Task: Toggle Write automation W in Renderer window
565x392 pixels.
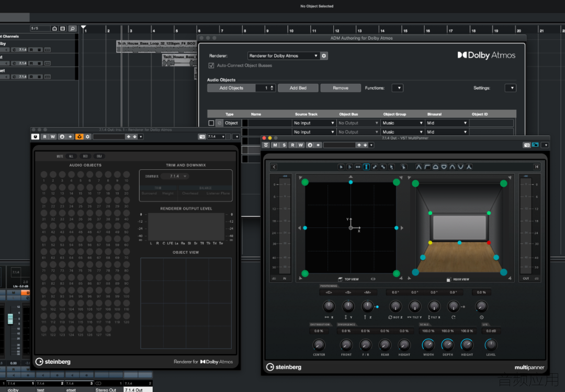Action: pyautogui.click(x=53, y=137)
